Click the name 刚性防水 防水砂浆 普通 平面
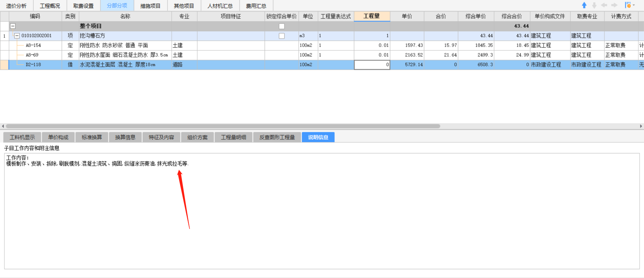 [x=114, y=45]
